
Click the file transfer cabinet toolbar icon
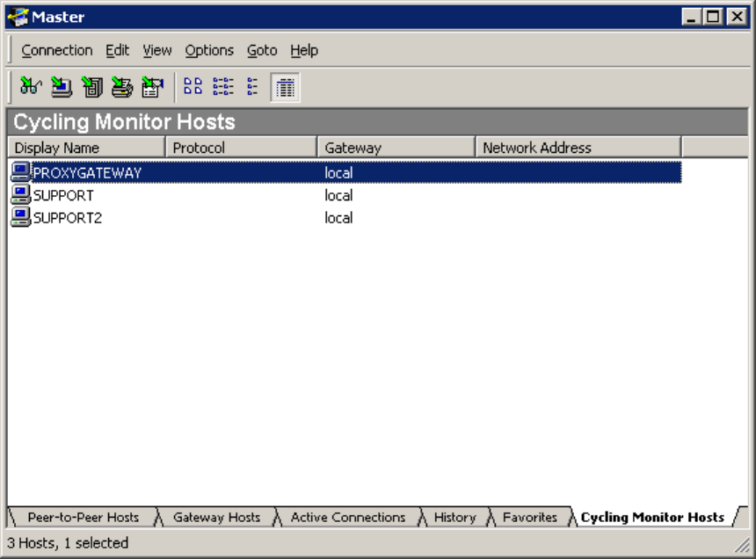click(x=92, y=87)
